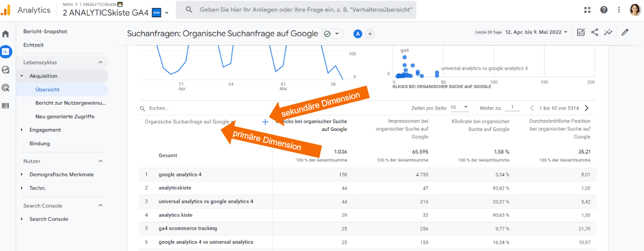Viewport: 644px width, 251px height.
Task: Open primary dimension Organische Suchanfrage dropdown
Action: click(x=190, y=122)
